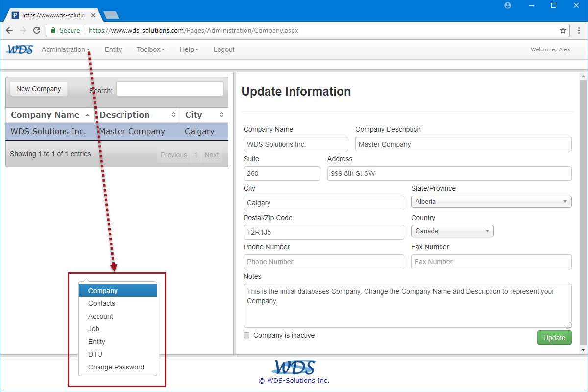The width and height of the screenshot is (588, 392).
Task: Select the WDS Solutions Inc. table row
Action: [x=117, y=131]
